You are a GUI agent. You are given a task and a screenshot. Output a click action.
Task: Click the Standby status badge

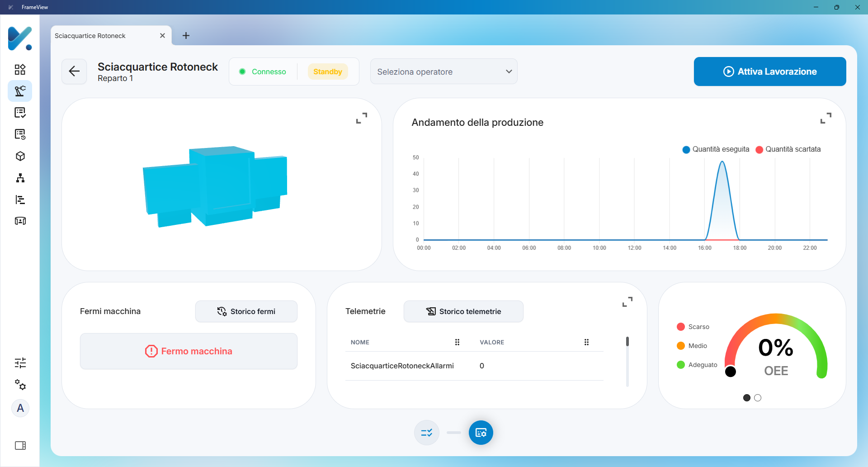328,71
